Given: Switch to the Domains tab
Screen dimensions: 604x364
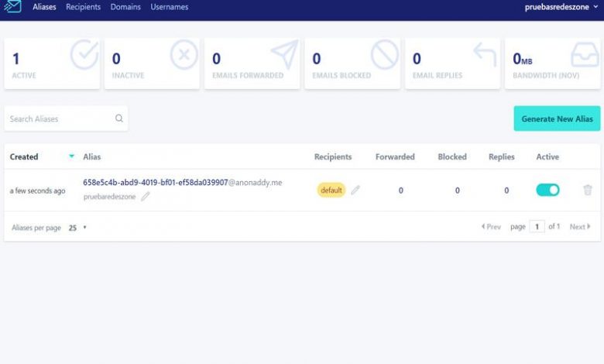Looking at the screenshot, I should [125, 7].
